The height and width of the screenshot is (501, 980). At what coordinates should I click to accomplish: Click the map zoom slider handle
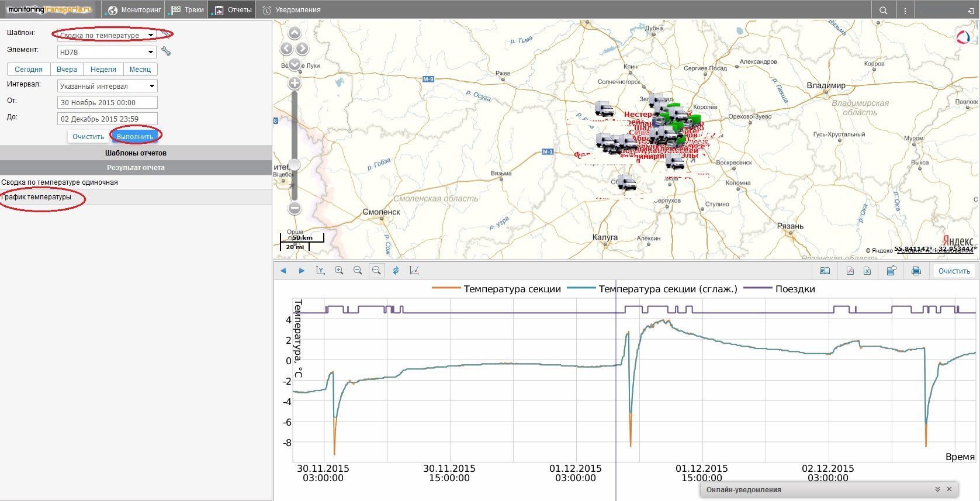[x=295, y=165]
